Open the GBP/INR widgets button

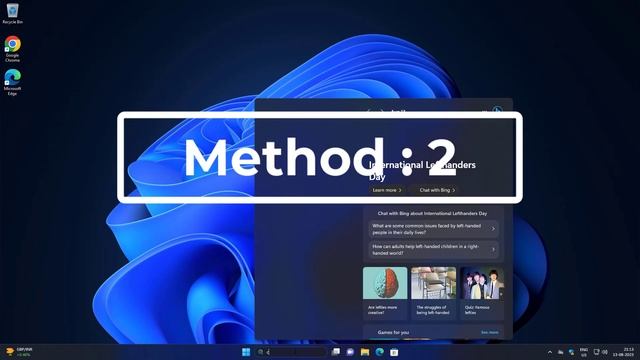pos(19,352)
